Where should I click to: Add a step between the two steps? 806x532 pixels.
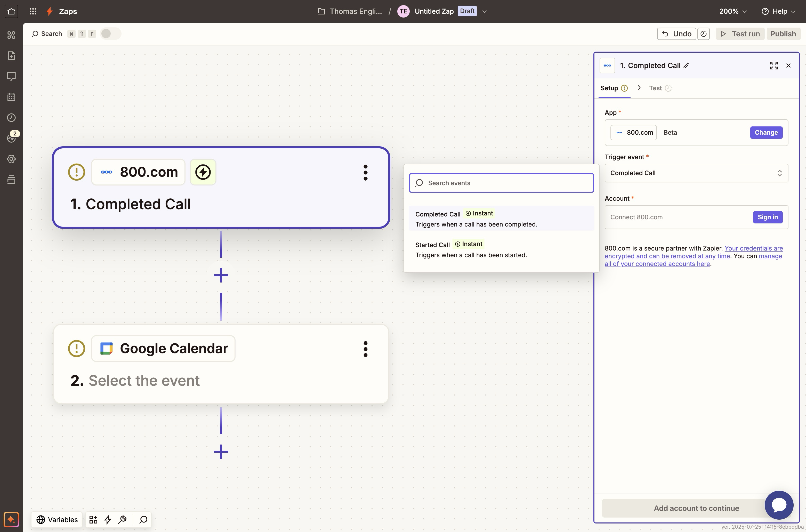tap(221, 275)
